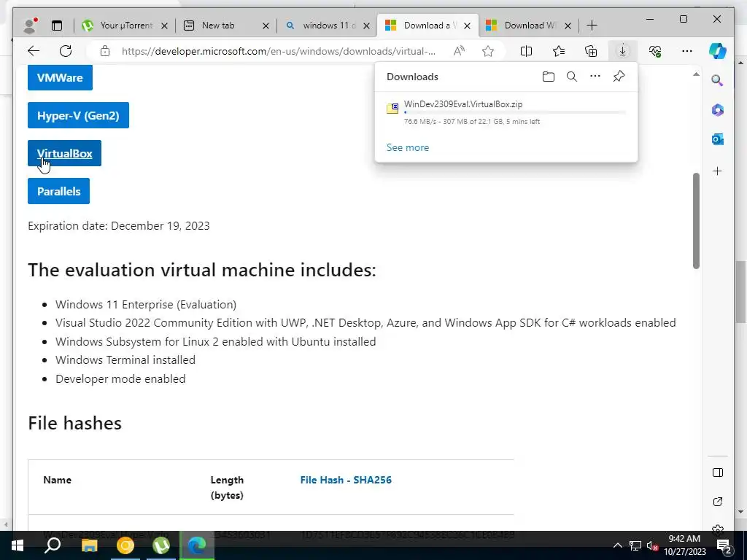Image resolution: width=747 pixels, height=560 pixels.
Task: Open Collections icon
Action: click(x=591, y=51)
